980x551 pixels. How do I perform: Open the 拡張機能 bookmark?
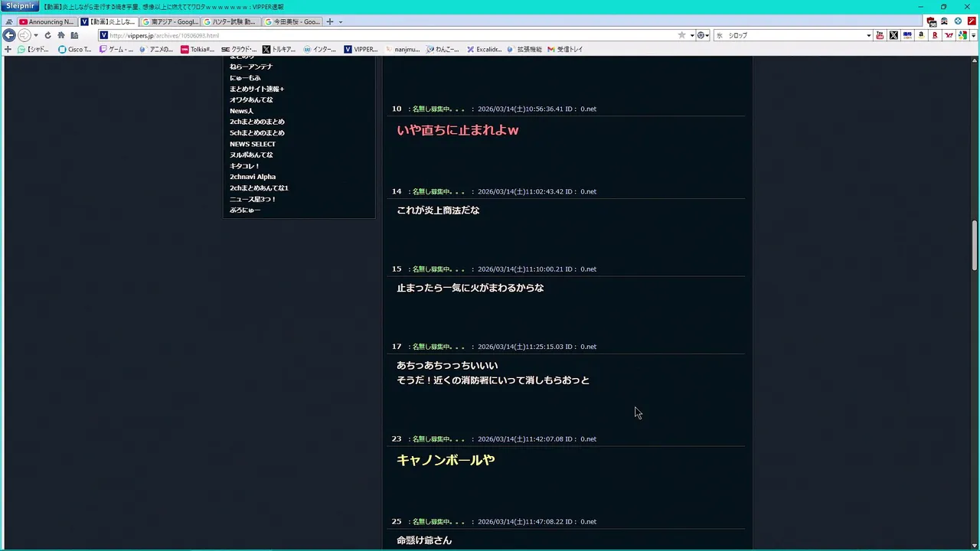click(524, 49)
